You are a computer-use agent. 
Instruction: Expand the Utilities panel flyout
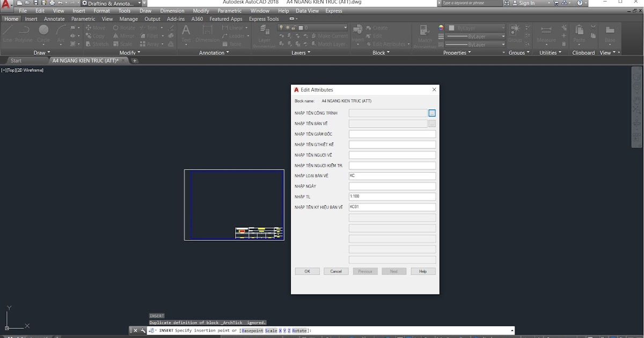[x=550, y=53]
